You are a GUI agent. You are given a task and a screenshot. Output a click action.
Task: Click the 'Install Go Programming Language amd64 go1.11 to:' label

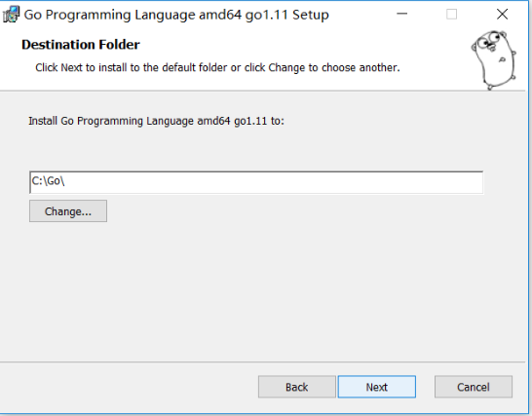(157, 121)
